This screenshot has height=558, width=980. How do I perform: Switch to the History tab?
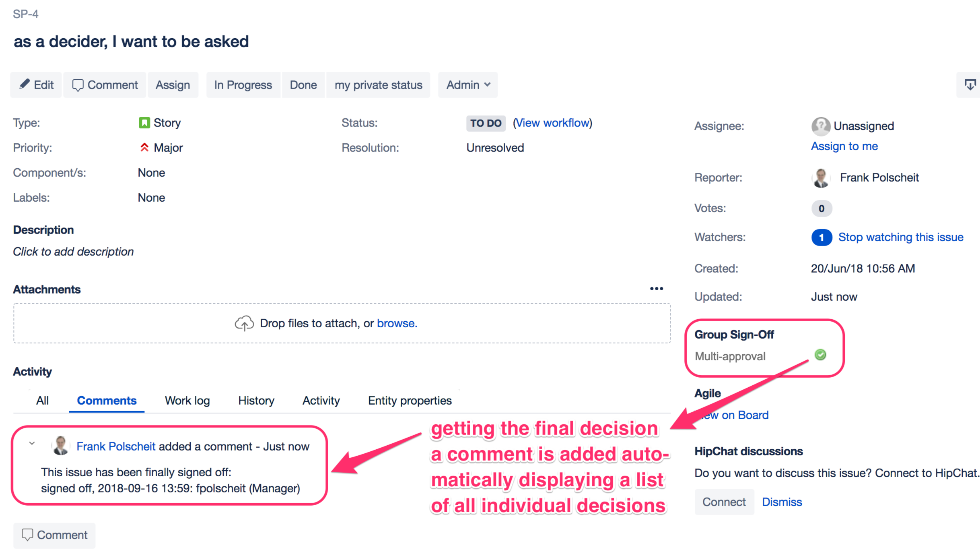(x=256, y=401)
